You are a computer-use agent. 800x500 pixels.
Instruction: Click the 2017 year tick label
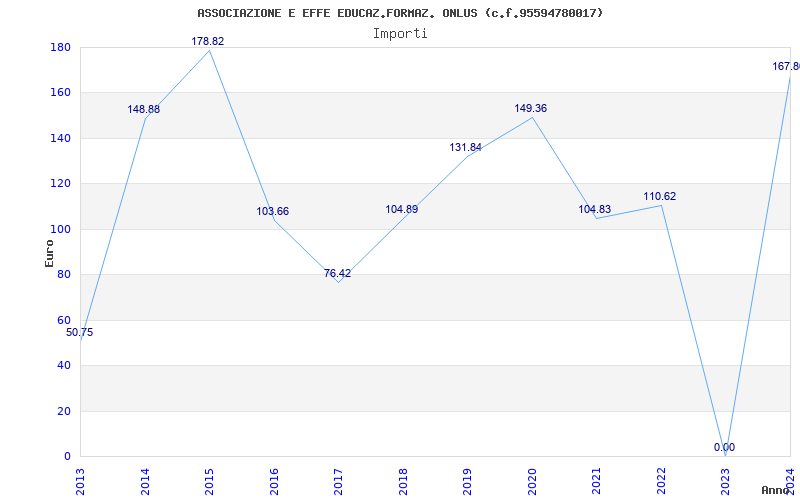coord(338,481)
